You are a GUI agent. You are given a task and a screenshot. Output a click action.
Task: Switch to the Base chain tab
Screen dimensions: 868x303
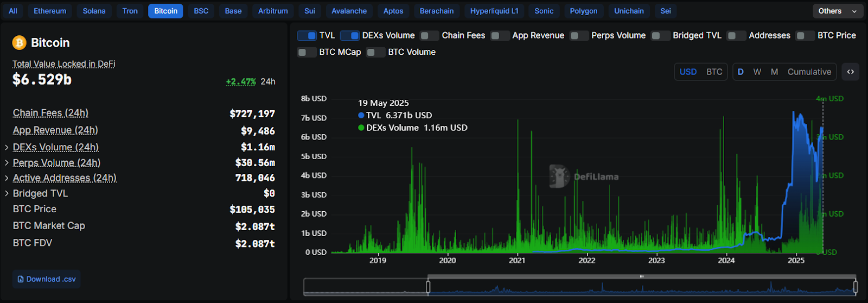[x=233, y=11]
